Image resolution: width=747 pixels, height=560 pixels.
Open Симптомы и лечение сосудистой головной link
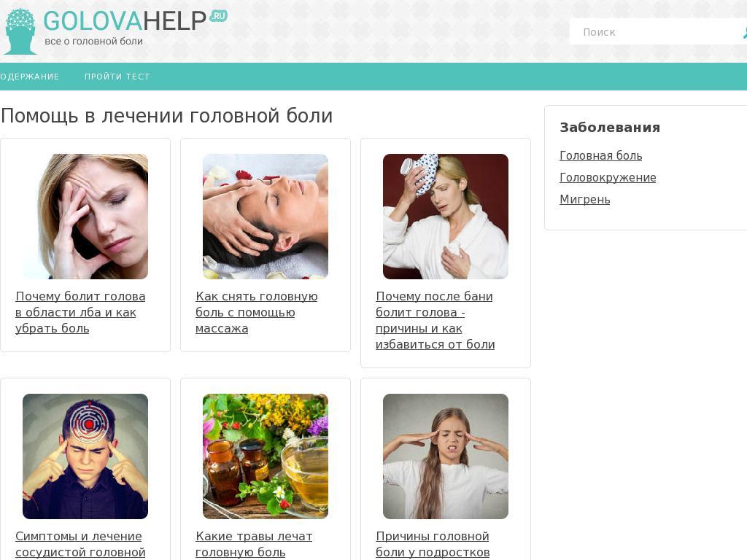[80, 544]
